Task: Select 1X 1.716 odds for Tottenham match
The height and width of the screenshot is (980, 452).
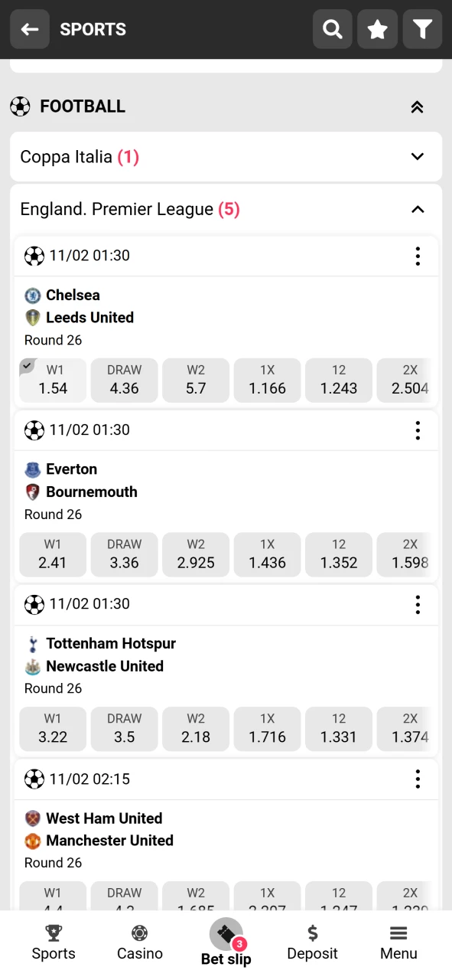Action: [267, 729]
